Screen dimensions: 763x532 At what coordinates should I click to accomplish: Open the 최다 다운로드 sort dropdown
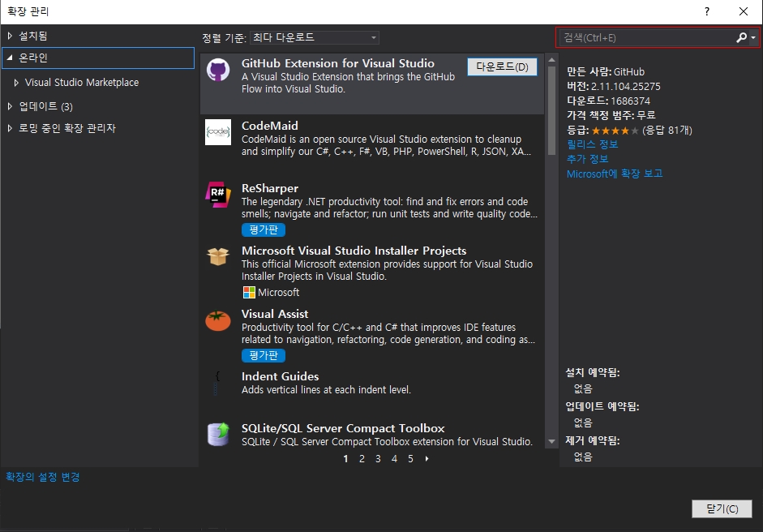[315, 37]
